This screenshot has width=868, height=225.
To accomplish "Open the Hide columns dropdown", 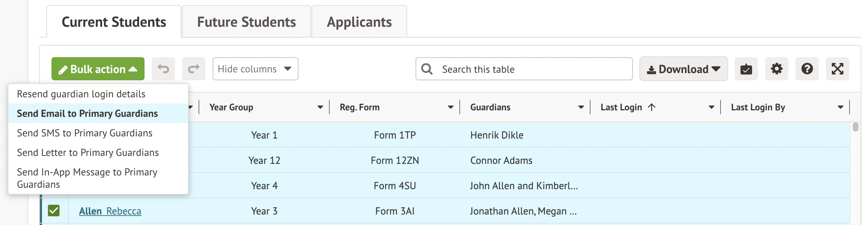I will pos(255,69).
